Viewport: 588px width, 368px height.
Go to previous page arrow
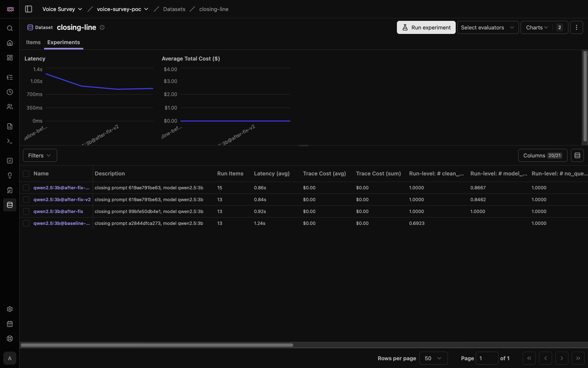click(546, 358)
